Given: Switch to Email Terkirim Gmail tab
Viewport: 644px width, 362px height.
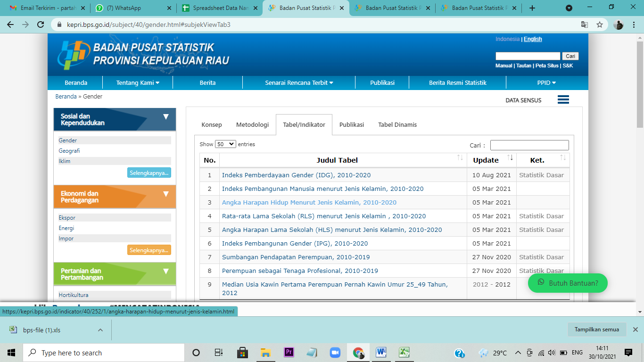Looking at the screenshot, I should click(x=47, y=8).
